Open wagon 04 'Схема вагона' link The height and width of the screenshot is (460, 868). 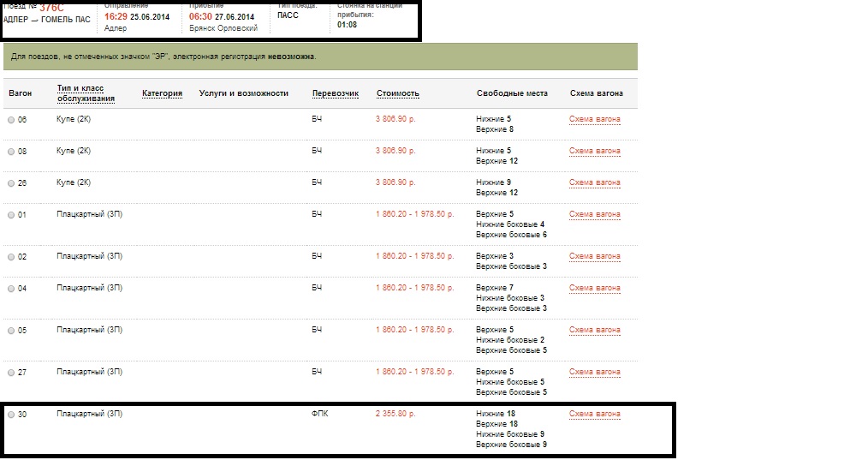(595, 288)
